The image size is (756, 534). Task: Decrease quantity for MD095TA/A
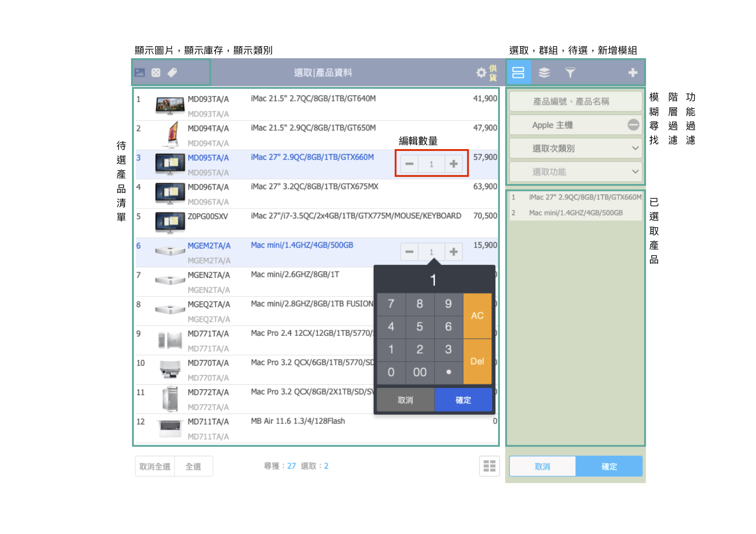(409, 164)
